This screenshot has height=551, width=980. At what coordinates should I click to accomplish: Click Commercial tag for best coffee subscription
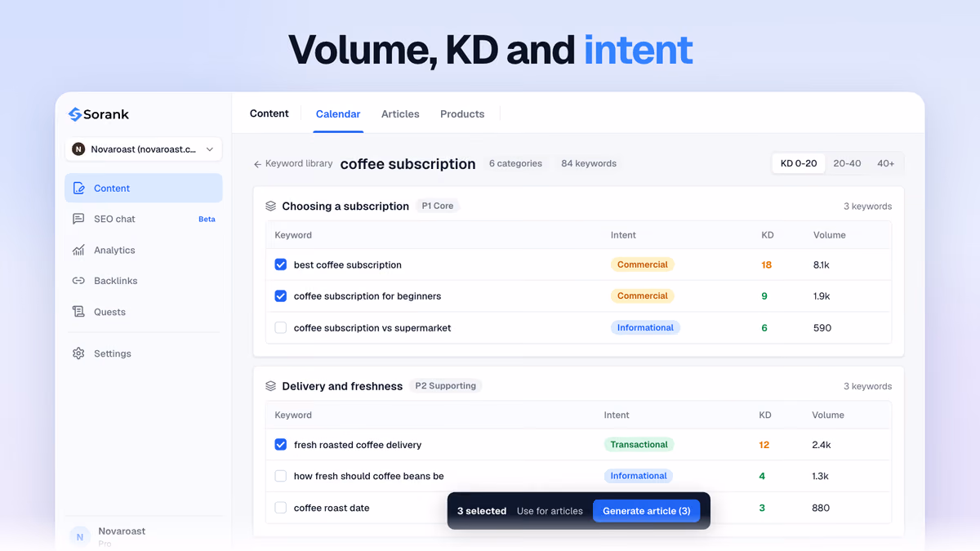click(x=643, y=264)
